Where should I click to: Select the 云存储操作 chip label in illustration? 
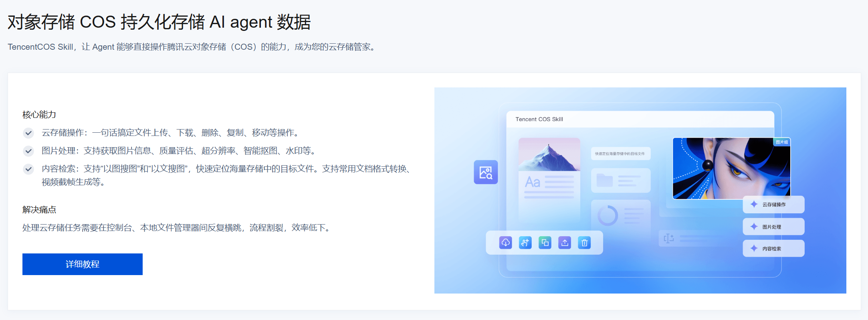(774, 205)
